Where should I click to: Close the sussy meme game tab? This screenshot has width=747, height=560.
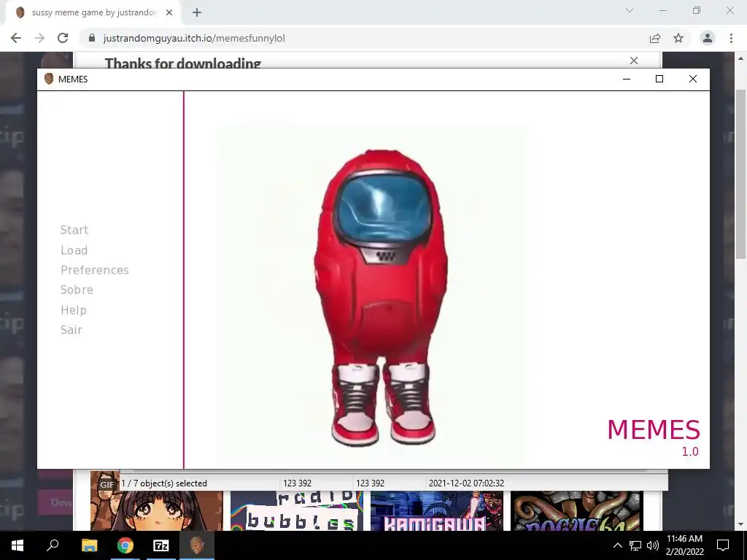click(169, 12)
